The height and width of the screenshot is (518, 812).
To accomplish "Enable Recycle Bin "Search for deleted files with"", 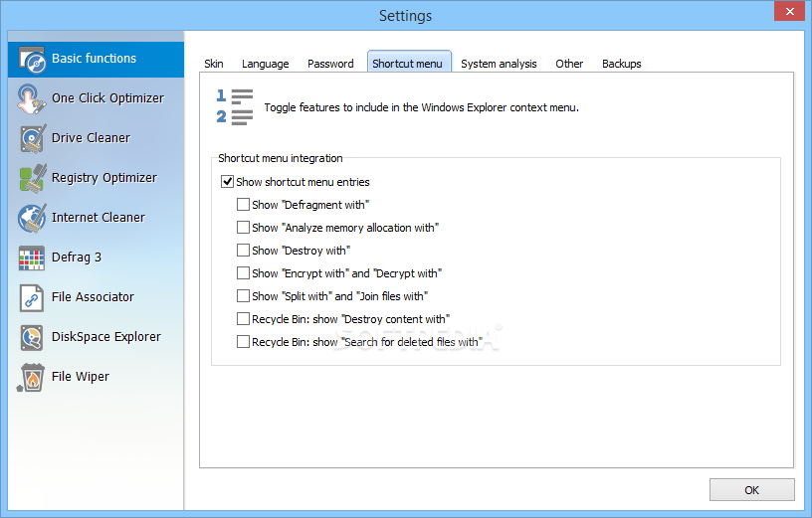I will click(x=243, y=342).
